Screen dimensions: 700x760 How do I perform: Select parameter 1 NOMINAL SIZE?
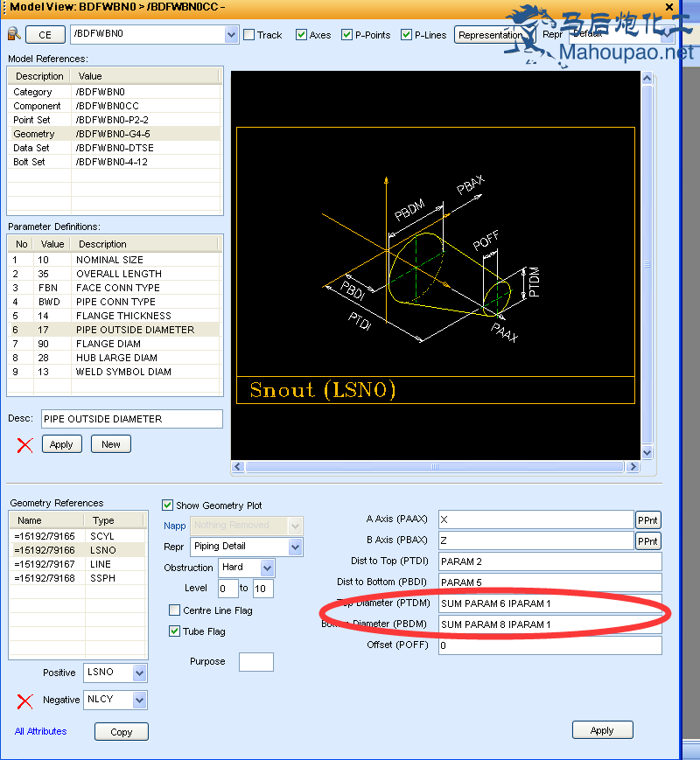[115, 260]
